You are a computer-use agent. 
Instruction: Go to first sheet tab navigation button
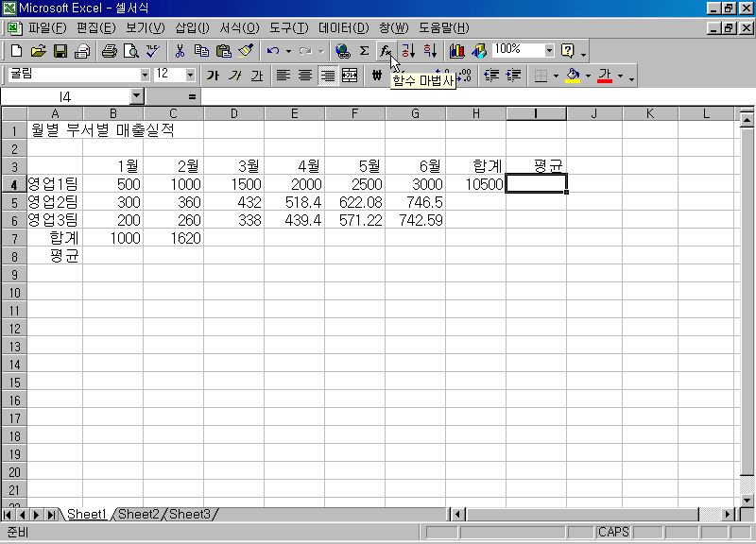[8, 515]
